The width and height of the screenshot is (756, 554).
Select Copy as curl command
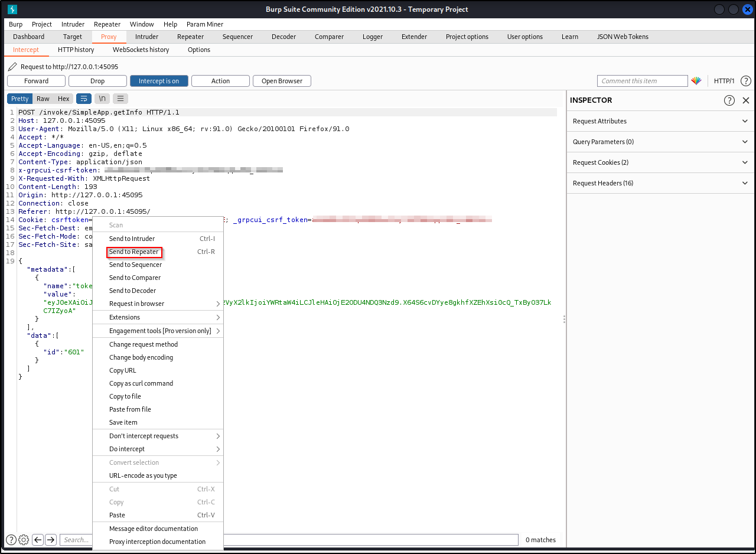tap(158, 383)
